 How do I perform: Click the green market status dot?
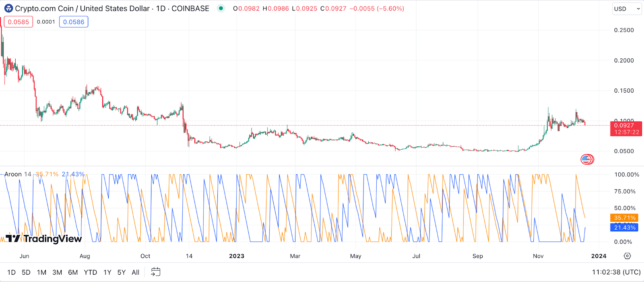pos(221,8)
